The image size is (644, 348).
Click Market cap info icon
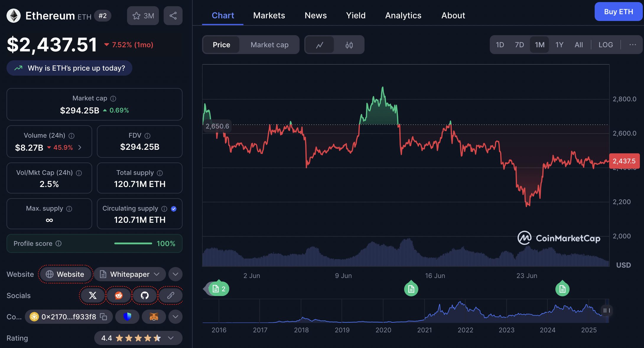coord(113,98)
